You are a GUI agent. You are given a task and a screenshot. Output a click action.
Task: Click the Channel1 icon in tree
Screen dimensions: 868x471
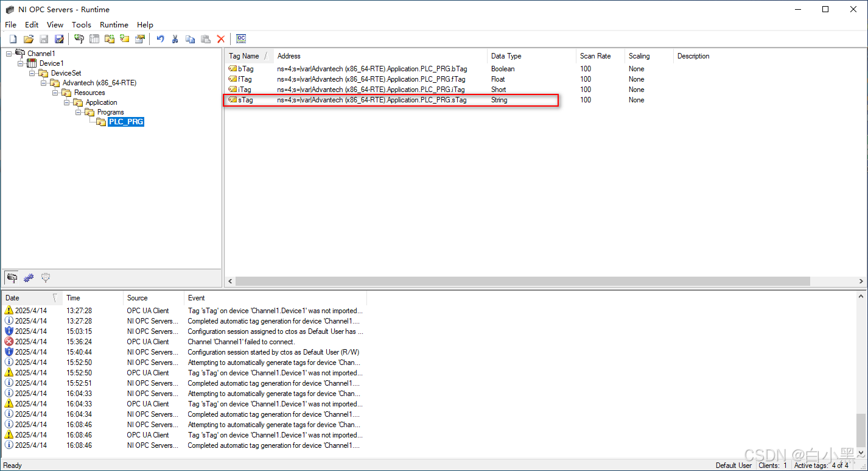[x=20, y=53]
